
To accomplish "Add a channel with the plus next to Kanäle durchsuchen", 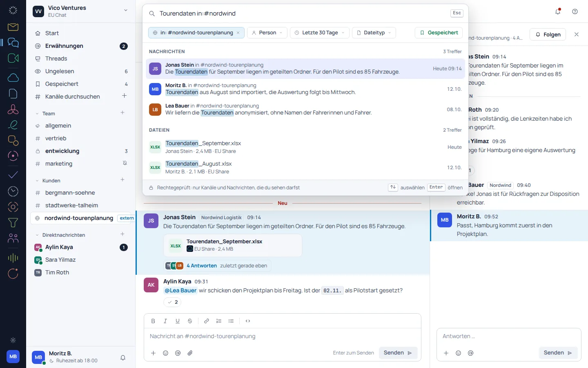I will pyautogui.click(x=125, y=96).
